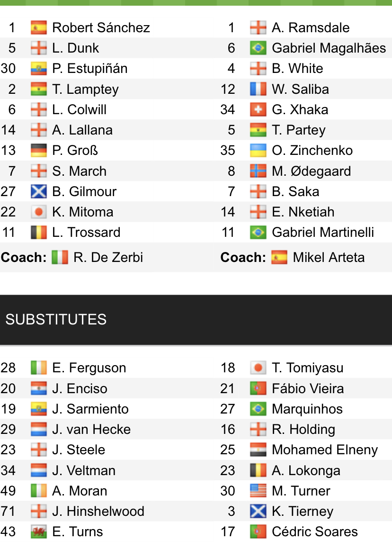Select coach Mikel Arteta
Viewport: 392px width, 549px height.
[329, 258]
